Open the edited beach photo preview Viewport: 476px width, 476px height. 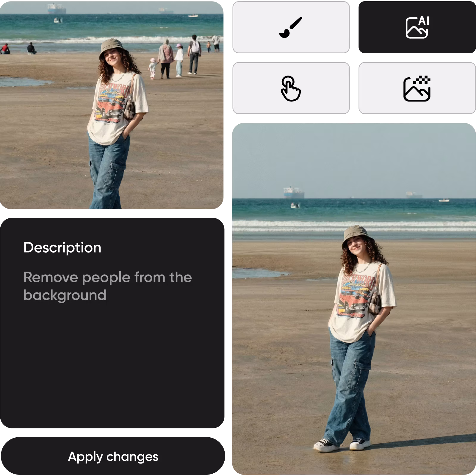coord(354,299)
